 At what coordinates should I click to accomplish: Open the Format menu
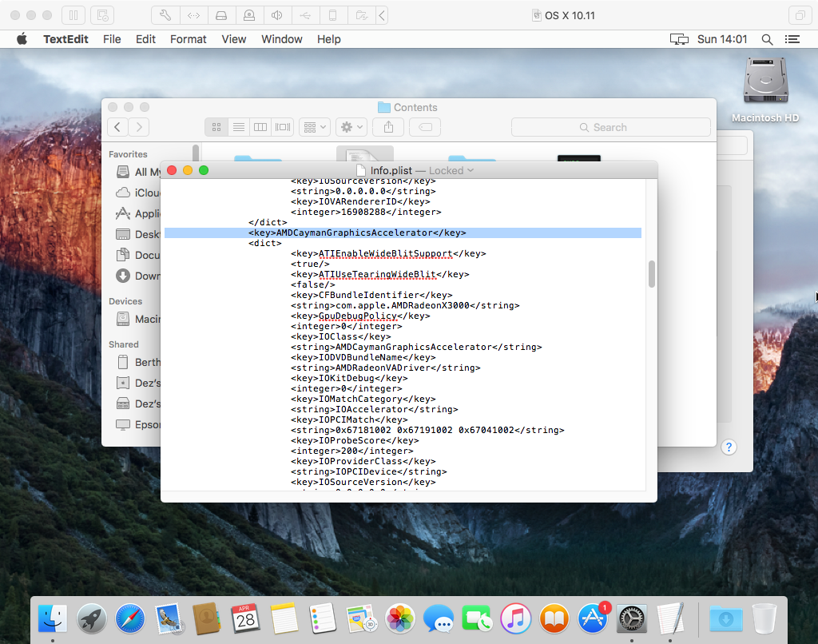[188, 39]
